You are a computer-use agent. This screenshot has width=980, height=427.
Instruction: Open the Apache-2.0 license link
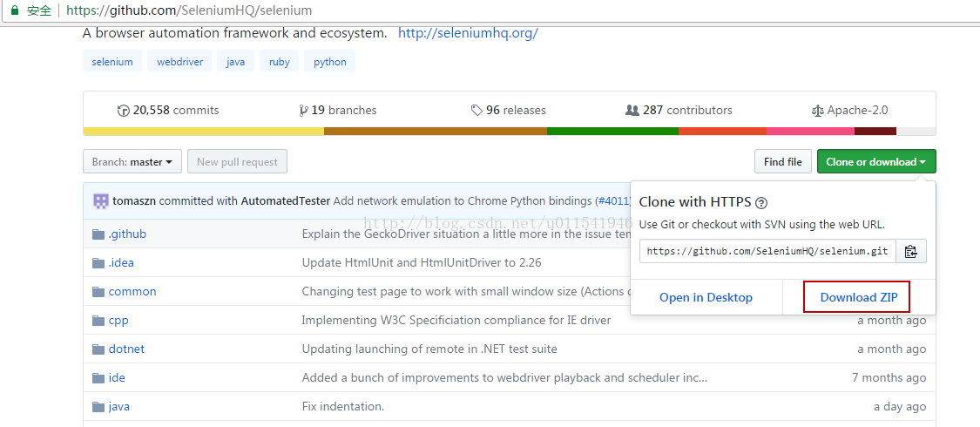849,111
